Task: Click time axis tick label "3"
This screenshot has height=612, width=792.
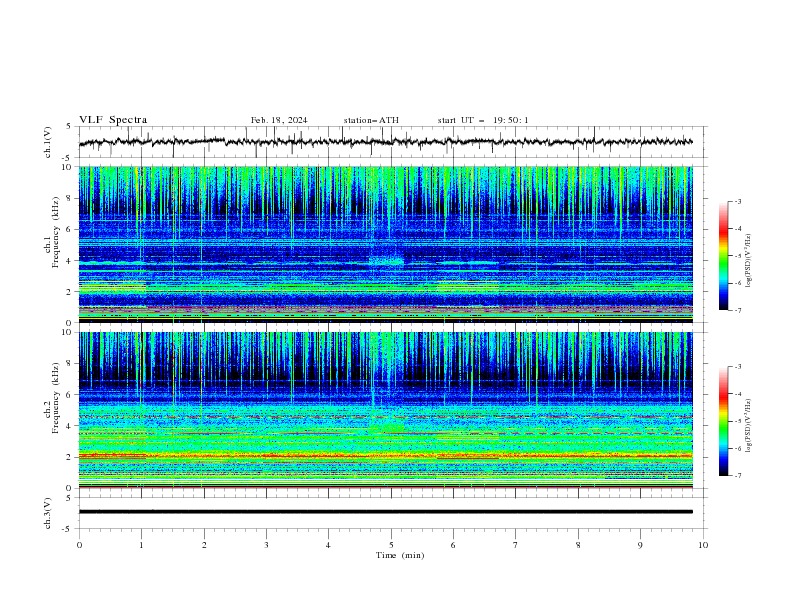Action: (266, 545)
